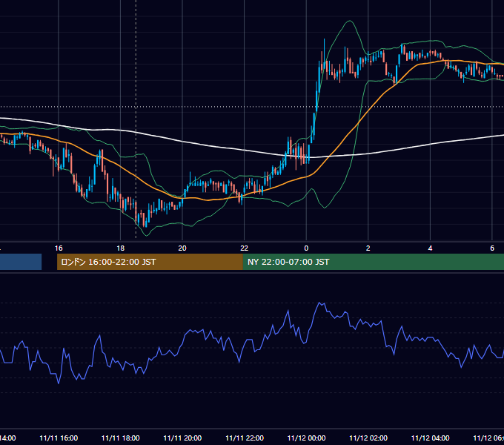Click the 4 hour label on price chart axis
Viewport: 504px width, 445px height.
pyautogui.click(x=430, y=248)
